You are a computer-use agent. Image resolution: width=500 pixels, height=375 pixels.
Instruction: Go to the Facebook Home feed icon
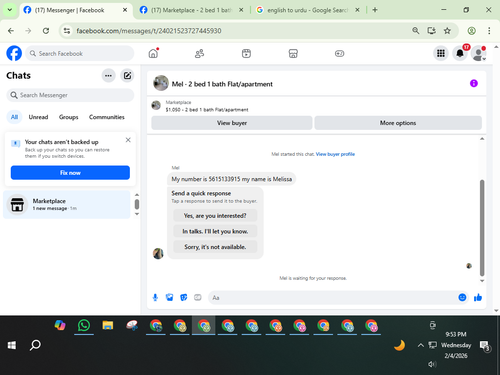coord(153,53)
